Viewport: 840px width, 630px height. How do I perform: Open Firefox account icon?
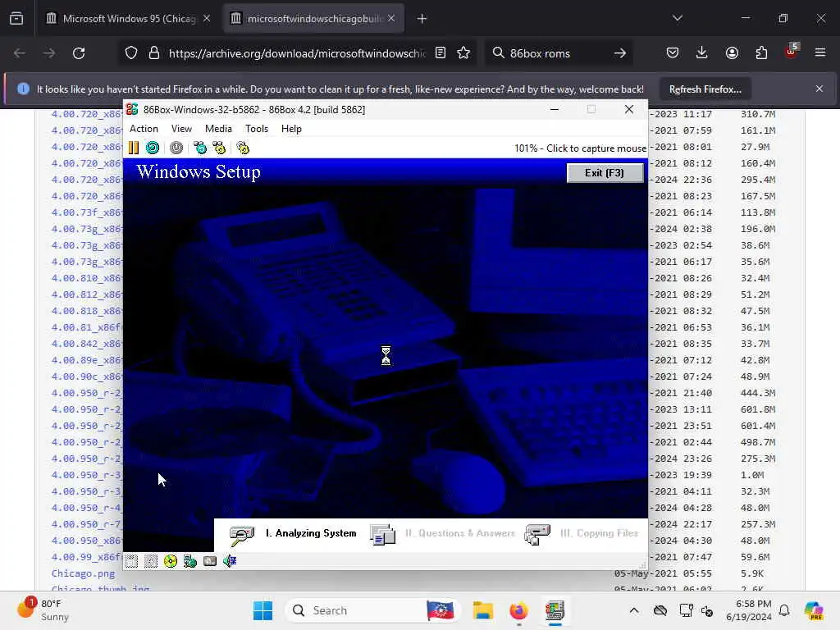(x=732, y=53)
